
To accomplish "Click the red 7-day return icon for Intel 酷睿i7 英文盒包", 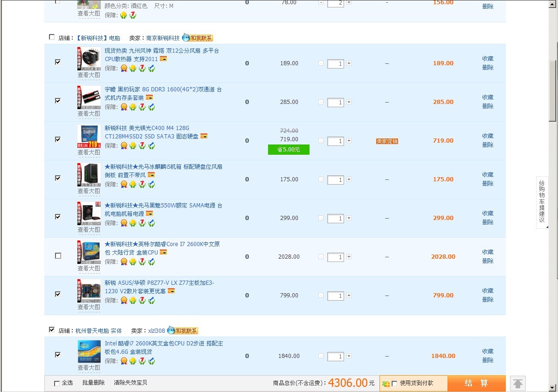I will 142,361.
